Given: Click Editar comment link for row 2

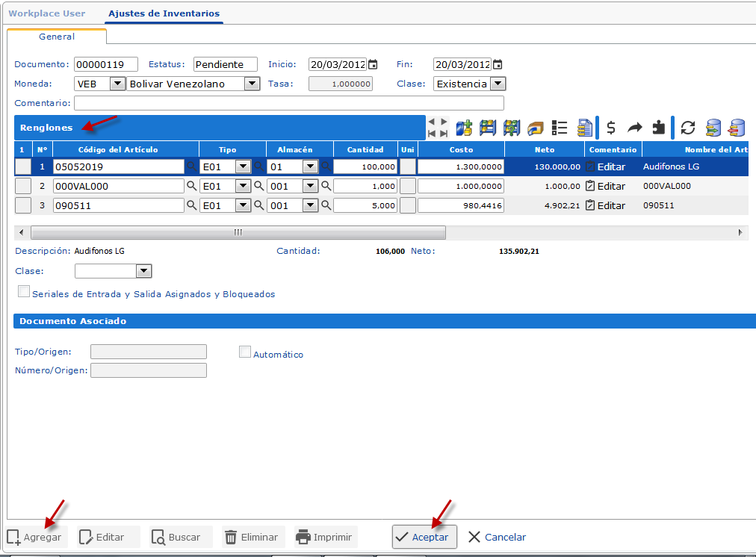Looking at the screenshot, I should coord(605,186).
